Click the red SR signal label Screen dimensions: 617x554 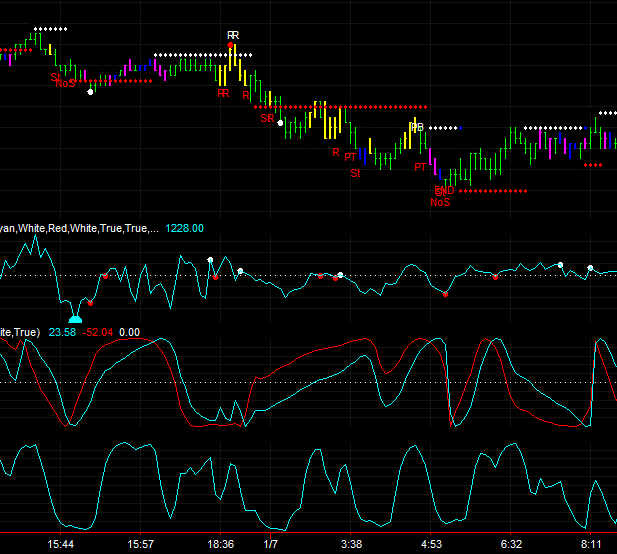tap(267, 118)
